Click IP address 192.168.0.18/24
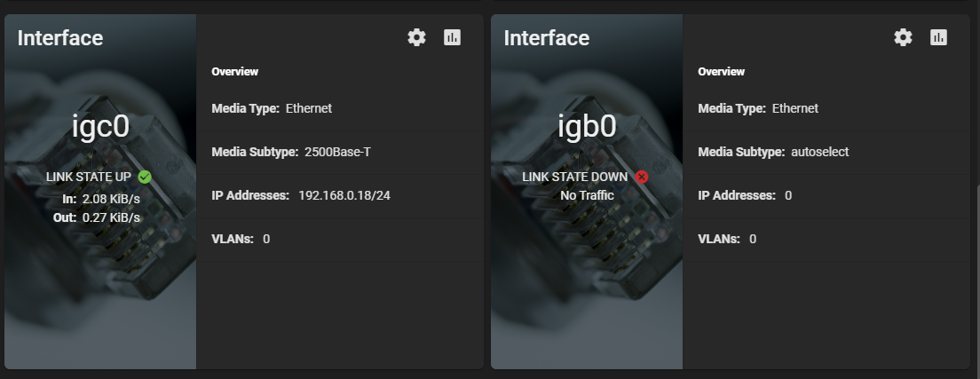 pos(344,196)
